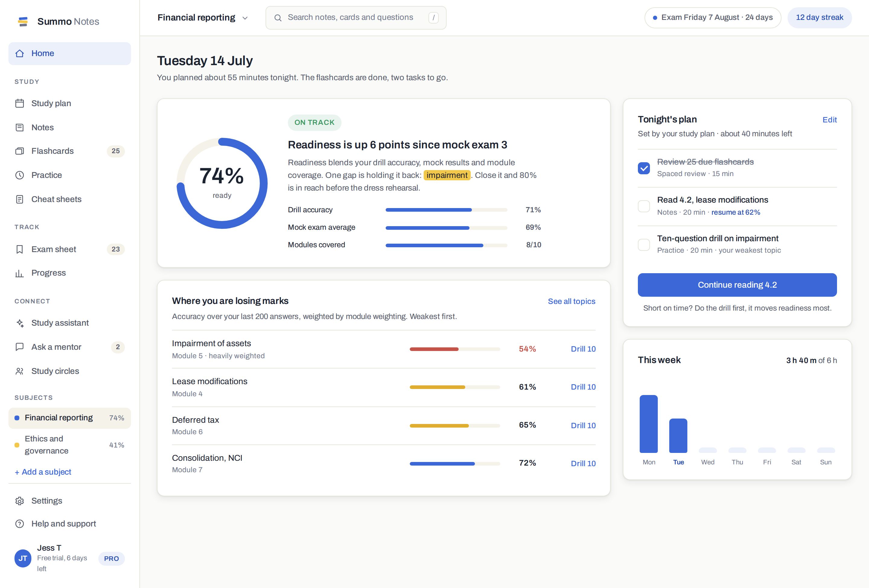This screenshot has height=588, width=869.
Task: Click the Exam sheet bookmark icon
Action: coord(20,249)
